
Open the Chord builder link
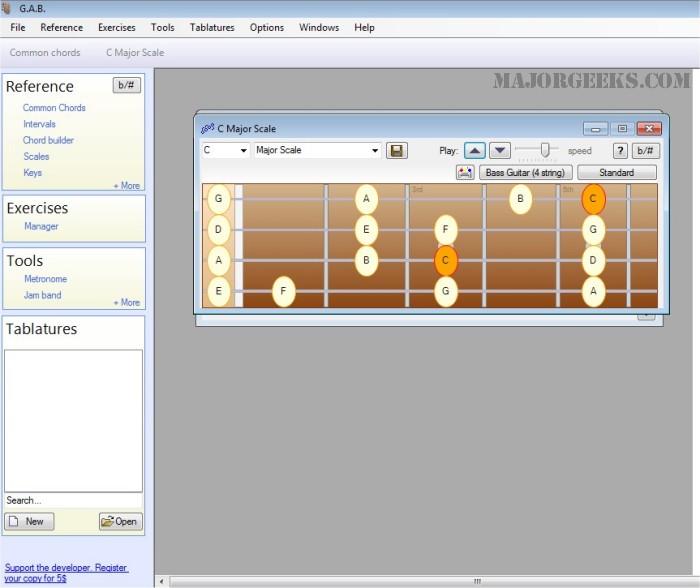(48, 140)
